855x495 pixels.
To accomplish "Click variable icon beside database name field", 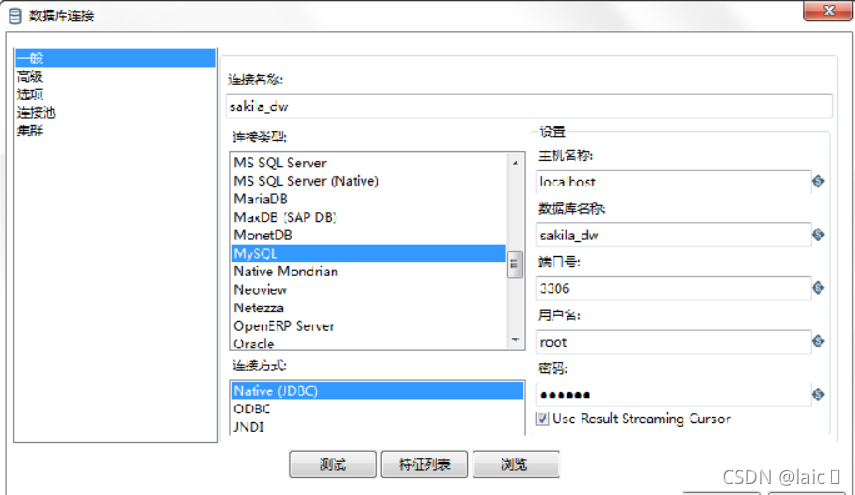I will point(818,234).
